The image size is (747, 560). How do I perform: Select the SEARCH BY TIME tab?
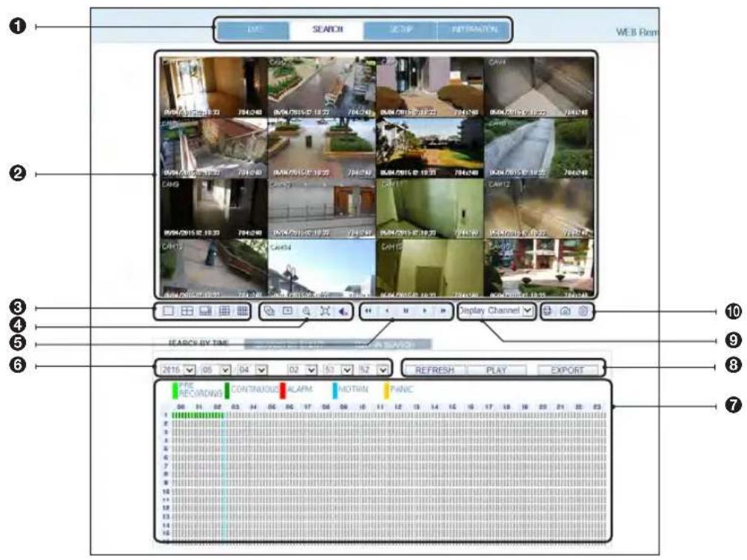pos(199,343)
